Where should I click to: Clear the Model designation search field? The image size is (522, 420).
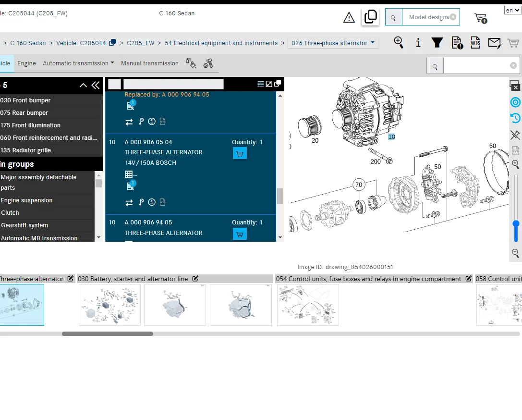pyautogui.click(x=453, y=17)
